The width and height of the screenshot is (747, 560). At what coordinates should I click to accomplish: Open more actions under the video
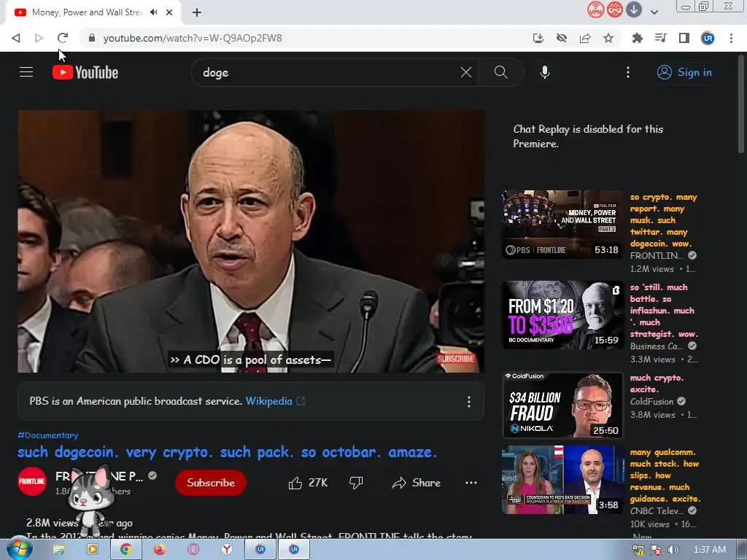click(471, 483)
